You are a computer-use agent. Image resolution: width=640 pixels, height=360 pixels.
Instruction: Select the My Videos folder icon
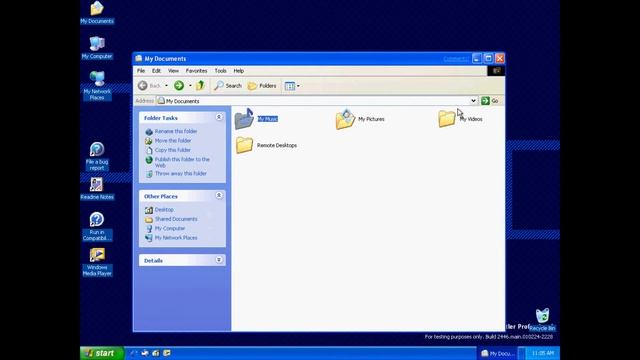coord(447,119)
